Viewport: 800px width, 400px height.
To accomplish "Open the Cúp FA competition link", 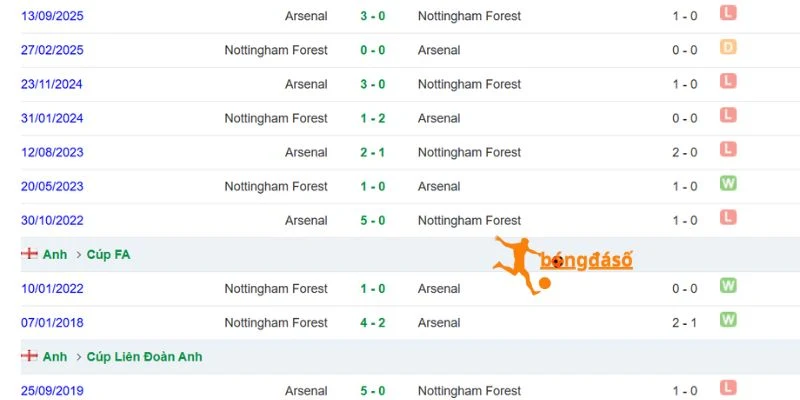I will (x=108, y=255).
